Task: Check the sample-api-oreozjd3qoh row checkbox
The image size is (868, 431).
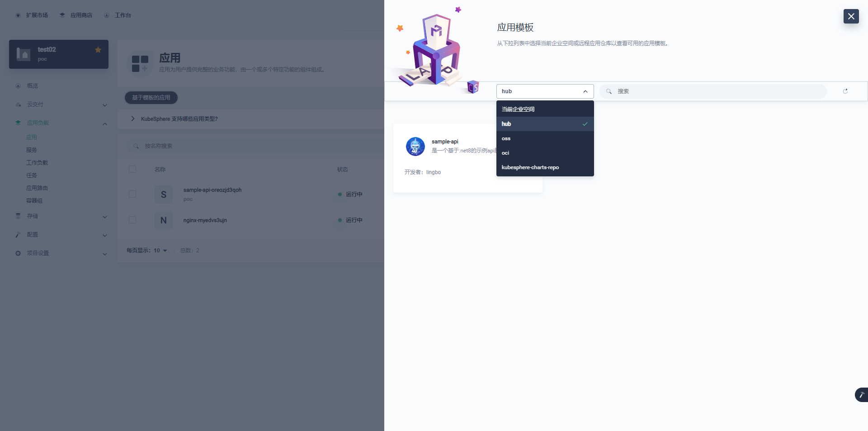Action: pos(132,194)
